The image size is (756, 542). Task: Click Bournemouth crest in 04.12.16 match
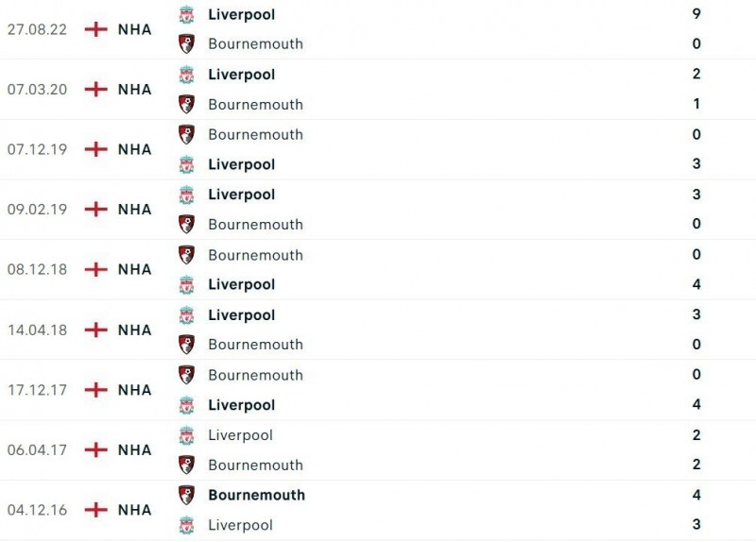point(186,495)
